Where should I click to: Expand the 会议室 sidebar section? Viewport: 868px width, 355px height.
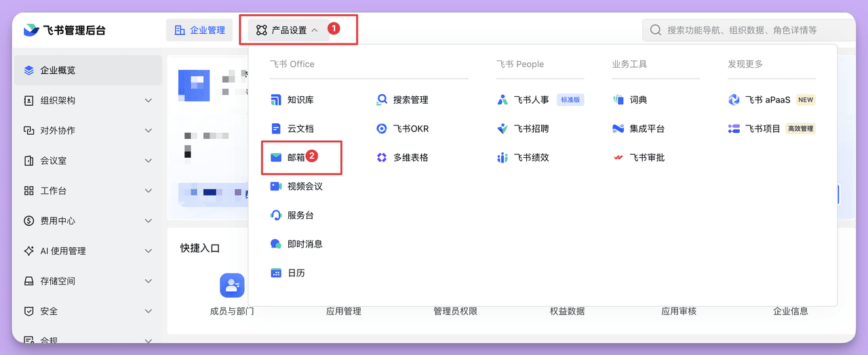pos(149,161)
